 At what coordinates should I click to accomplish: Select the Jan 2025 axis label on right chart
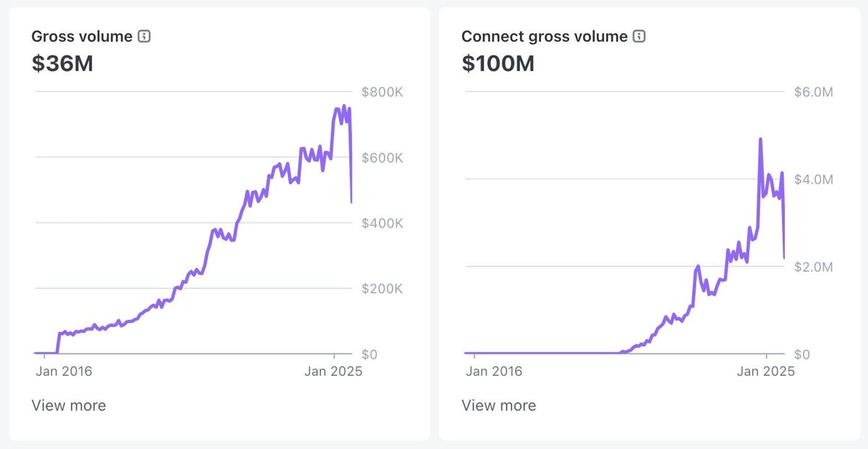(765, 371)
